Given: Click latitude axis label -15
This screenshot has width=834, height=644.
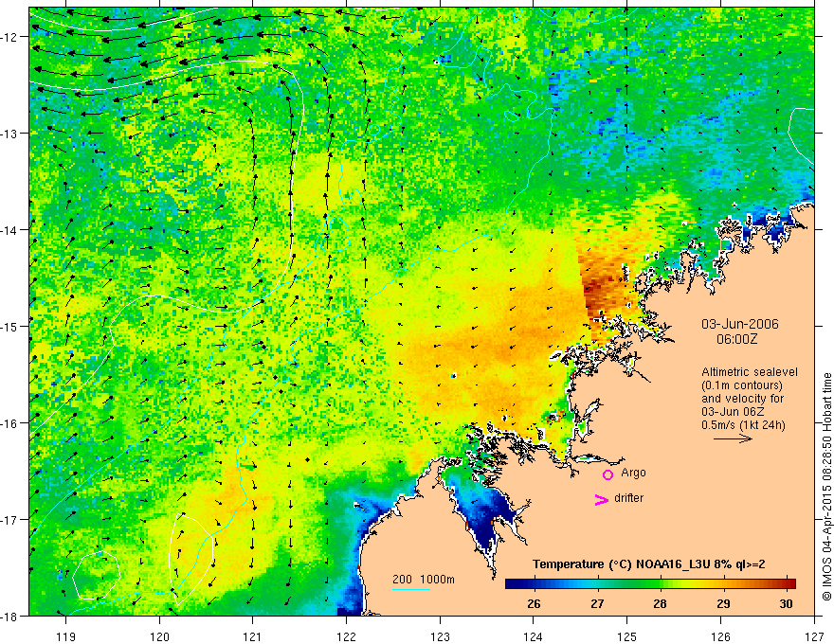Looking at the screenshot, I should 9,326.
